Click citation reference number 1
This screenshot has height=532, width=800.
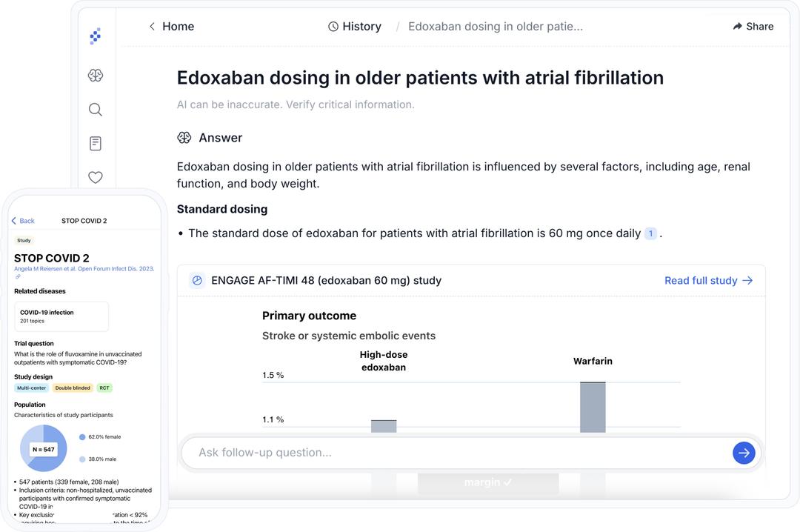(650, 233)
